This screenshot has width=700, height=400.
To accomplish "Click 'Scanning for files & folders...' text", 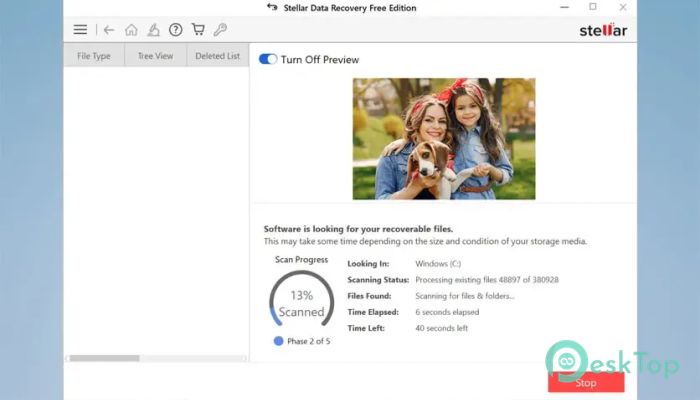I will pos(465,296).
